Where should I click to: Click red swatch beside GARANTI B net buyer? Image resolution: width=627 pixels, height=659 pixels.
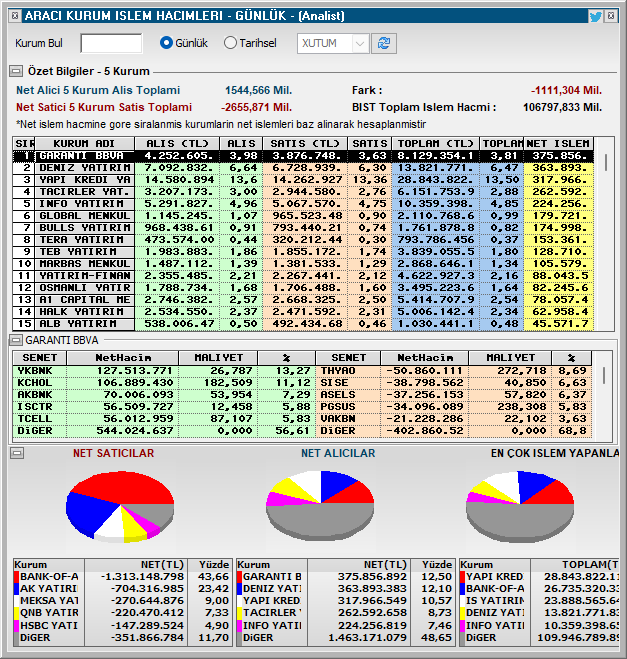click(240, 577)
